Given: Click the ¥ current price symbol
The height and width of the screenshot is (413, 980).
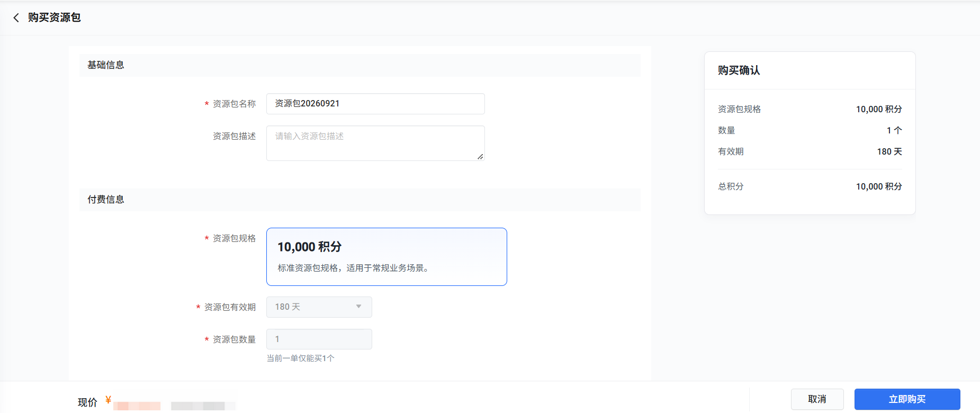Looking at the screenshot, I should click(x=108, y=400).
